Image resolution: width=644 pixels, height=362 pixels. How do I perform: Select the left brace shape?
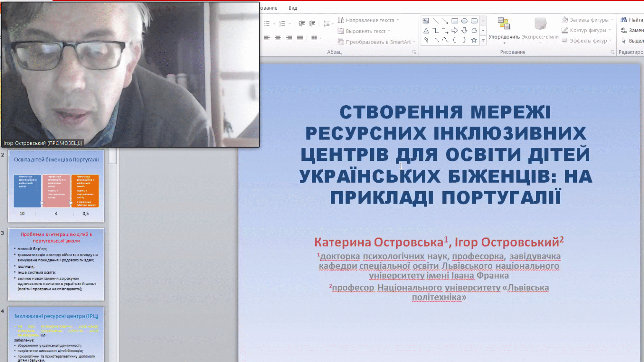(x=454, y=40)
